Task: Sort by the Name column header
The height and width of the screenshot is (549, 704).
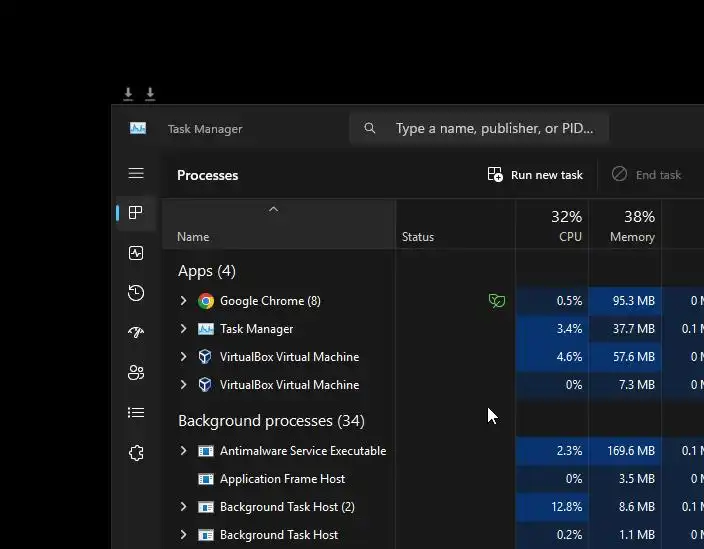Action: tap(279, 224)
